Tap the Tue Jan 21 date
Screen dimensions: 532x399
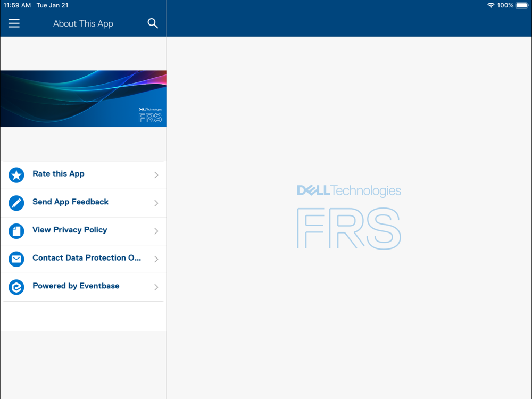click(x=52, y=5)
